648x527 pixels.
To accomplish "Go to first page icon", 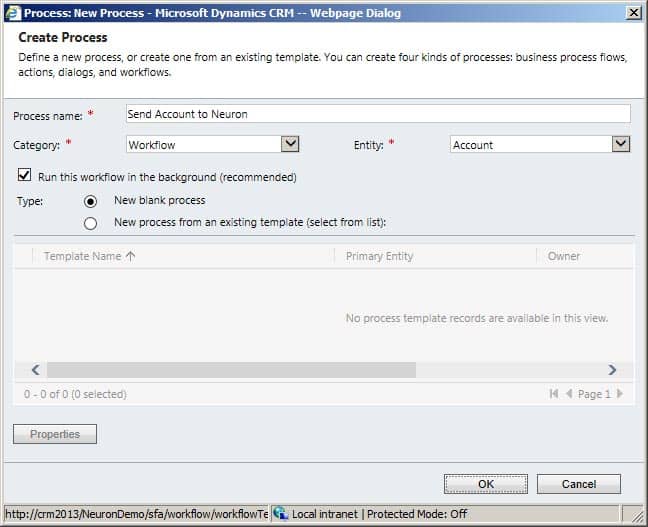I will click(554, 393).
